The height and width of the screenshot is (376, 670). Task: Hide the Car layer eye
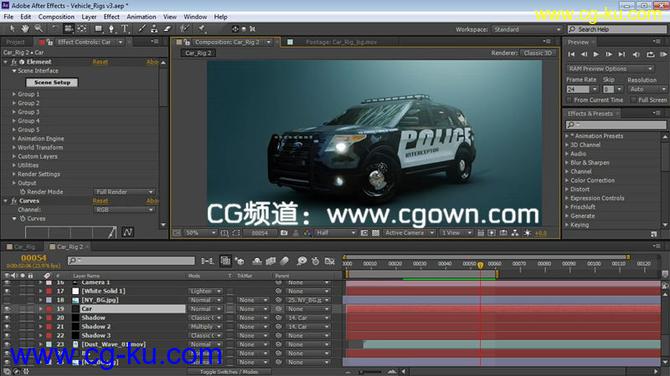point(7,309)
